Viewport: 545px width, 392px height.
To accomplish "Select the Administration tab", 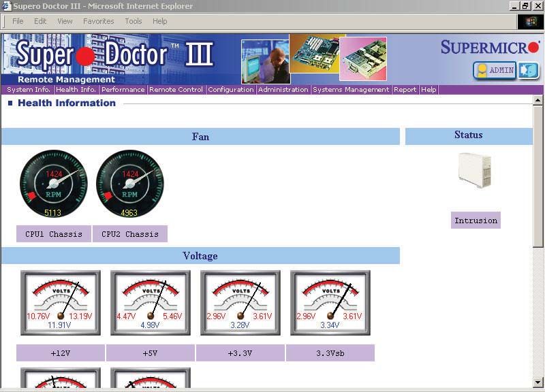I will coord(283,90).
